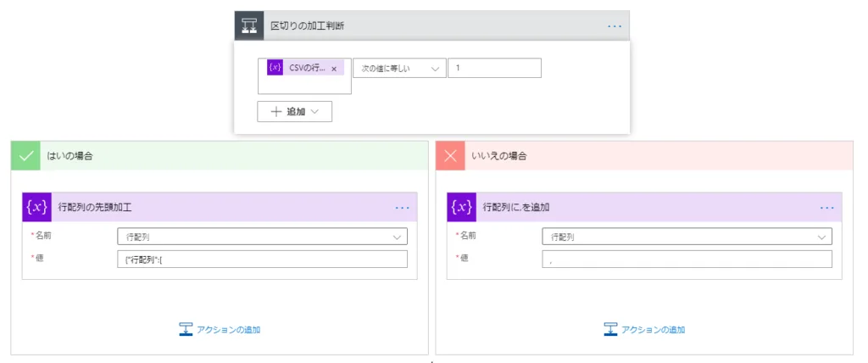Viewport: 868px width, 363px height.
Task: Click the condition value field containing 1
Action: 494,68
